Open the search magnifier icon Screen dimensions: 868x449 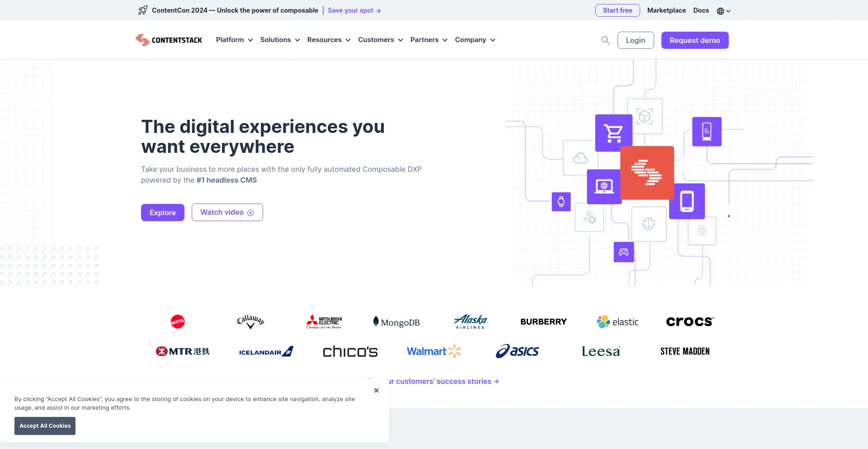pyautogui.click(x=605, y=40)
